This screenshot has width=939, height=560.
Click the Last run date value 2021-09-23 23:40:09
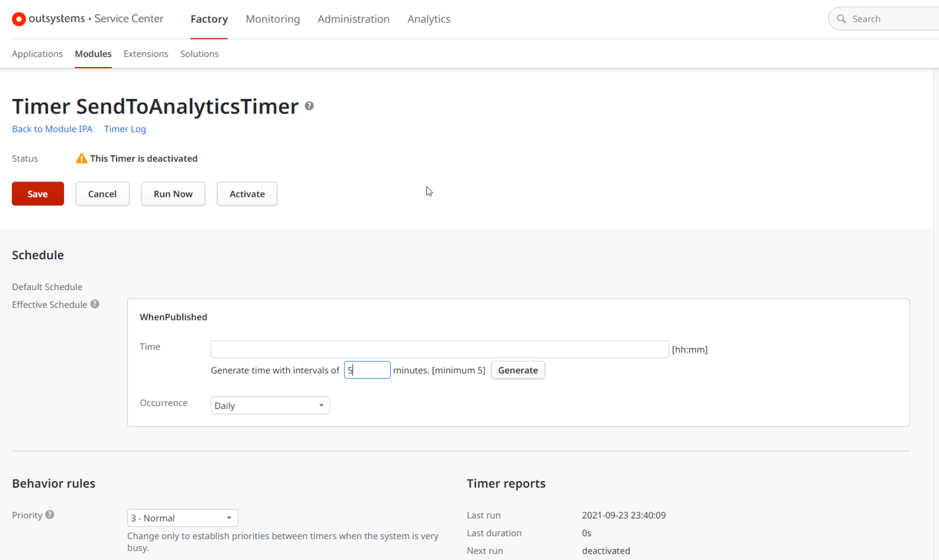(x=624, y=515)
